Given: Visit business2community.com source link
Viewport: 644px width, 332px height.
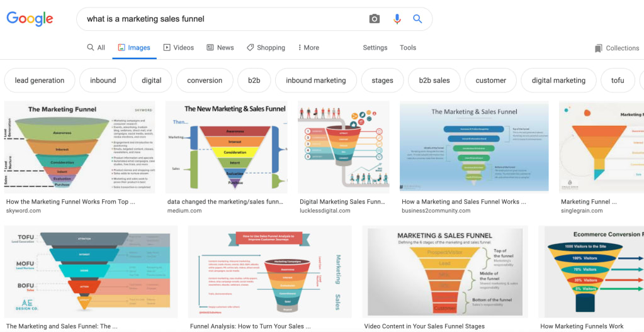Looking at the screenshot, I should point(436,211).
